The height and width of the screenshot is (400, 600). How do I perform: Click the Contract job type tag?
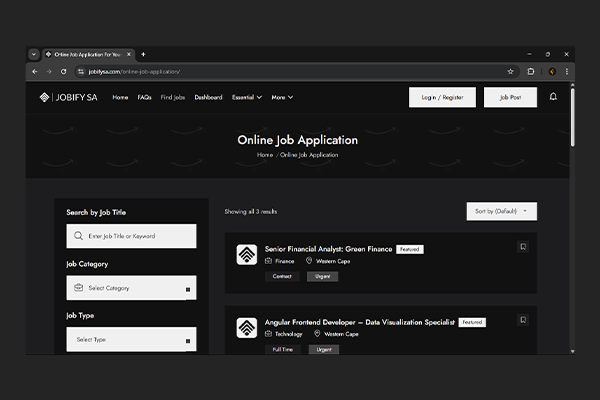pos(282,276)
